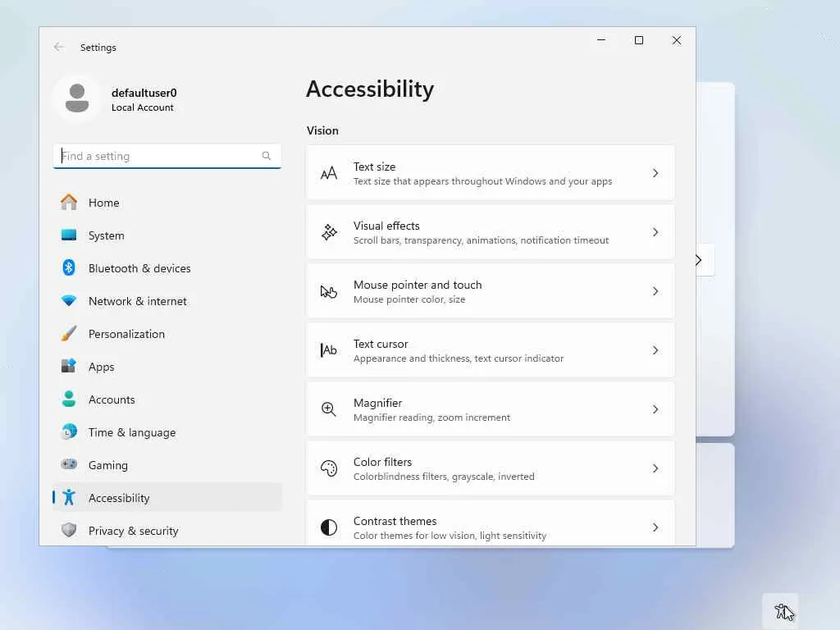This screenshot has height=630, width=840.
Task: Maximize the Settings window
Action: click(x=638, y=40)
